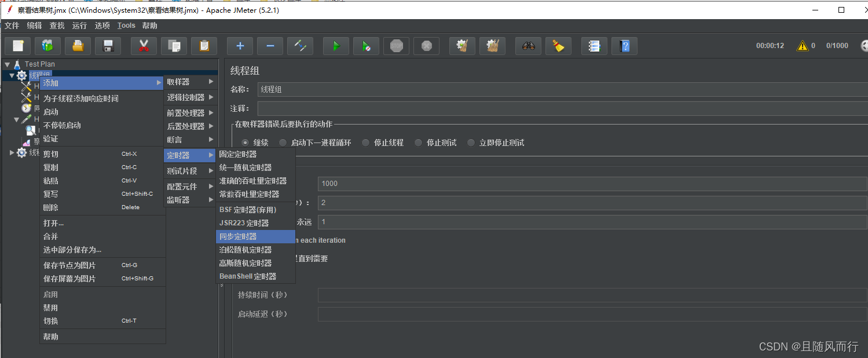
Task: Choose 高斯随机定时器 menu entry
Action: pos(256,263)
